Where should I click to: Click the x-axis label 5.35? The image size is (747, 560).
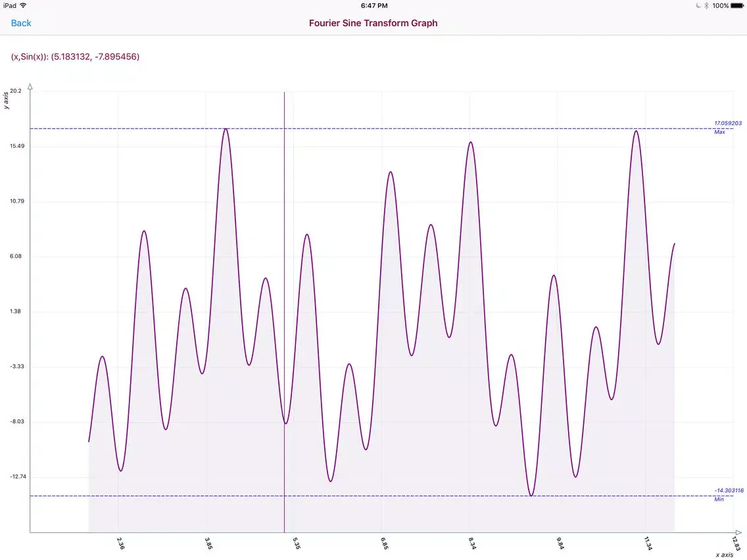(x=297, y=544)
